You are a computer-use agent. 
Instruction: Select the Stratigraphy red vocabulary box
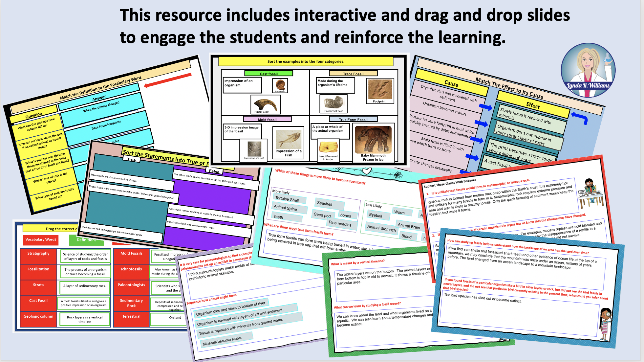pos(38,256)
